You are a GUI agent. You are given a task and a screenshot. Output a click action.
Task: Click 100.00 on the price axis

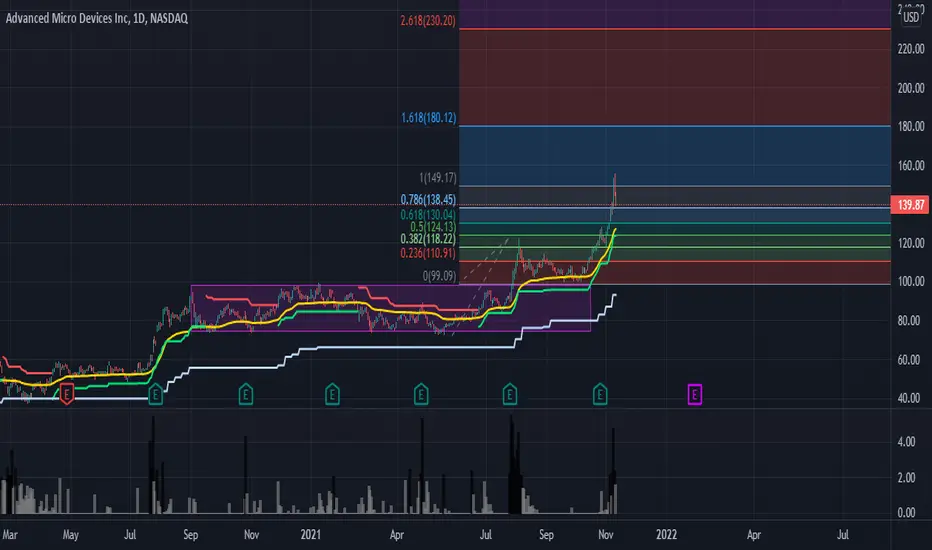911,281
